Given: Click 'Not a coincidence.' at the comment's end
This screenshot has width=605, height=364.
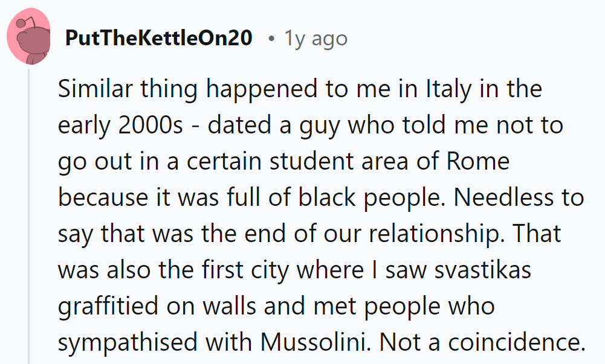Looking at the screenshot, I should (x=482, y=342).
